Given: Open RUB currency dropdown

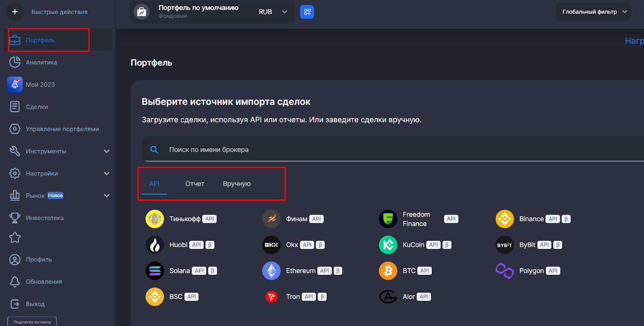Looking at the screenshot, I should [273, 12].
